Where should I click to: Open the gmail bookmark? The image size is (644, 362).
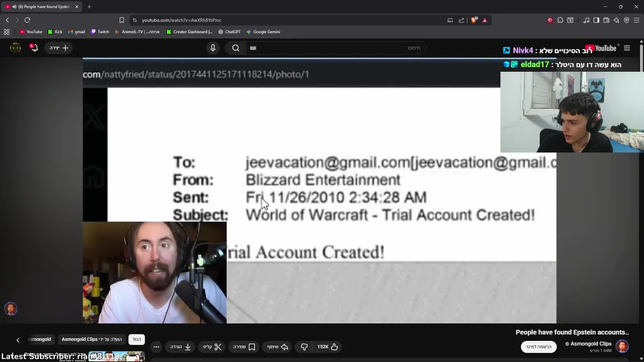(76, 32)
